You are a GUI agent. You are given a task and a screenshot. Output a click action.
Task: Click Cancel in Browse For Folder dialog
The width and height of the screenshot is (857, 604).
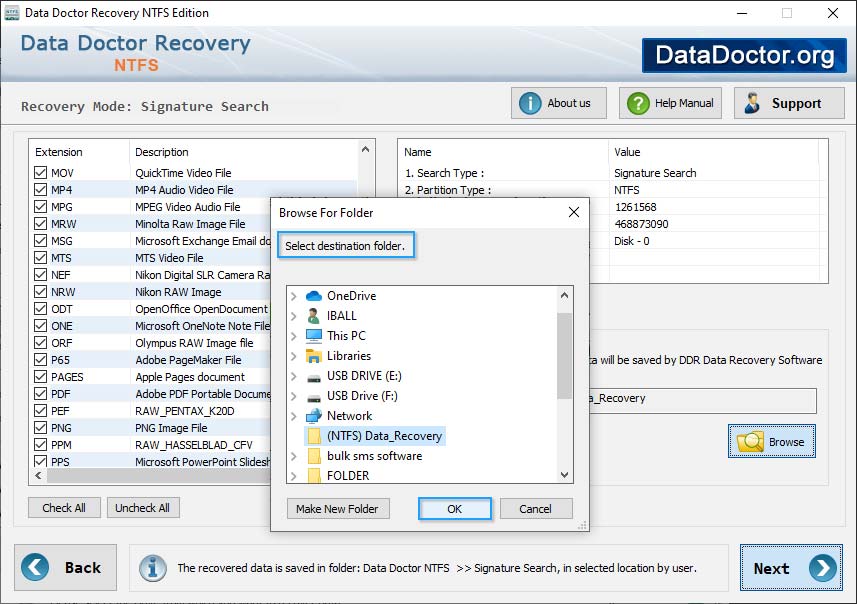(x=536, y=509)
